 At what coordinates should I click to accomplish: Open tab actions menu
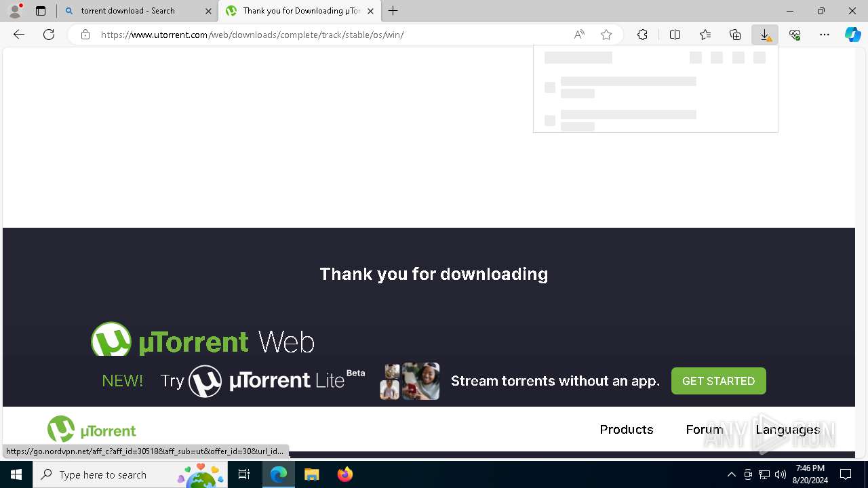[41, 11]
